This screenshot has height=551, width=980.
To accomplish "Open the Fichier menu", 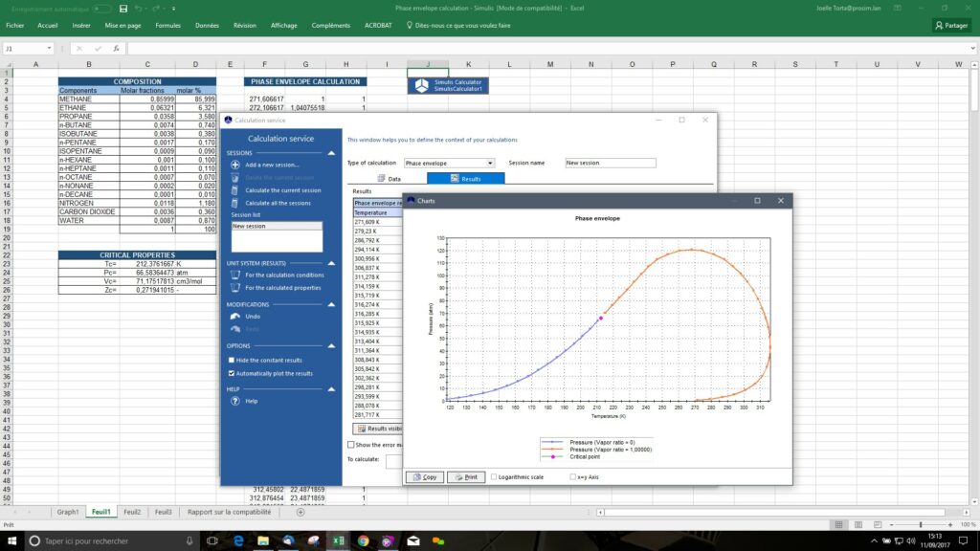I will click(15, 26).
